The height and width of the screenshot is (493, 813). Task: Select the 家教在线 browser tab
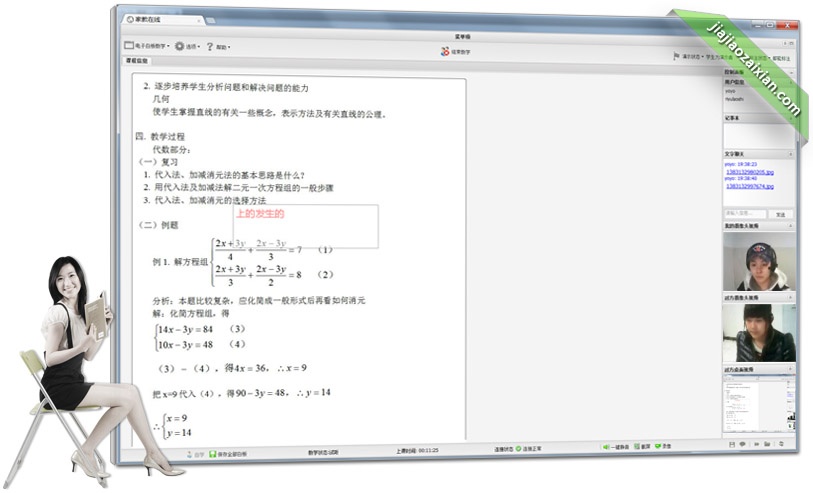[162, 20]
